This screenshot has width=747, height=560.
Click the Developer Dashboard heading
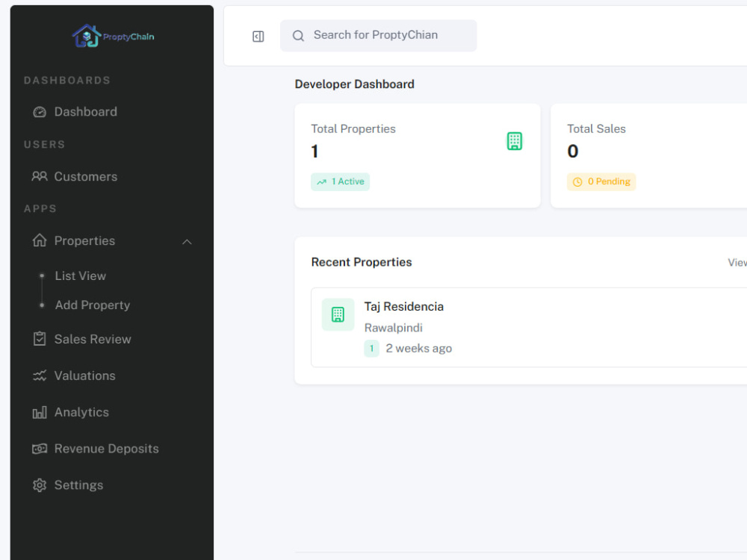pos(354,84)
